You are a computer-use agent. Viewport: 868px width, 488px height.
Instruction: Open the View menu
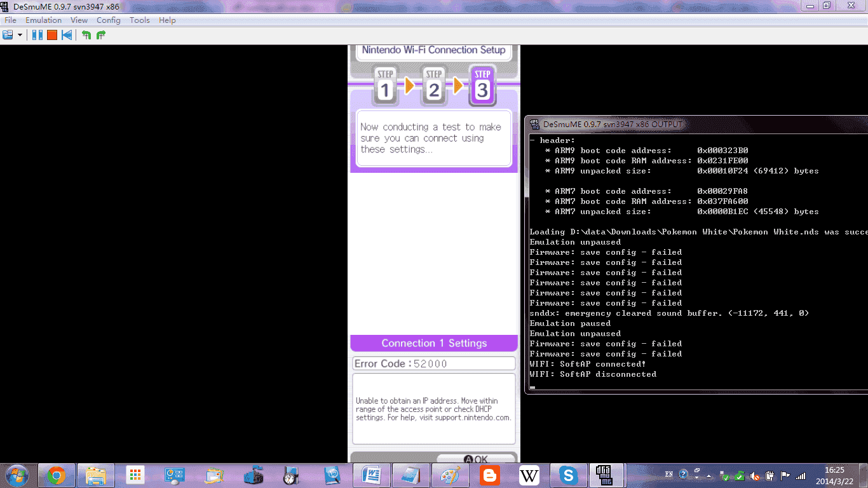tap(79, 20)
